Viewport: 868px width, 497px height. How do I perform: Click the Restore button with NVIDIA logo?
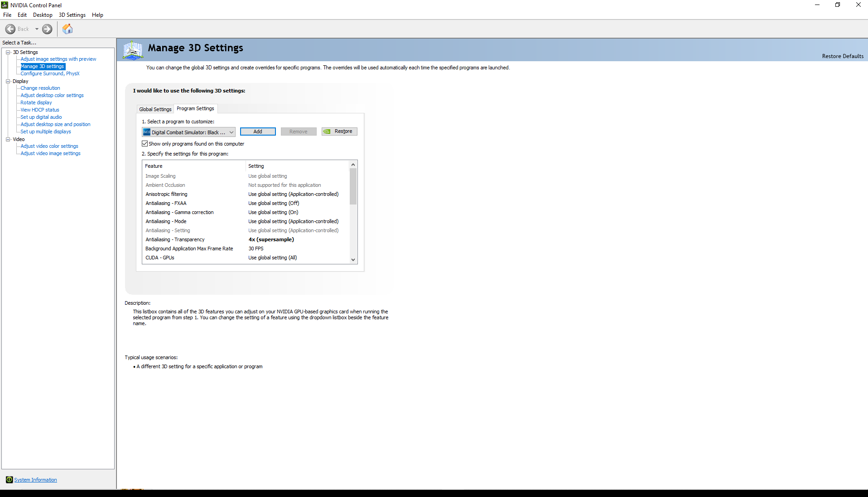point(339,132)
